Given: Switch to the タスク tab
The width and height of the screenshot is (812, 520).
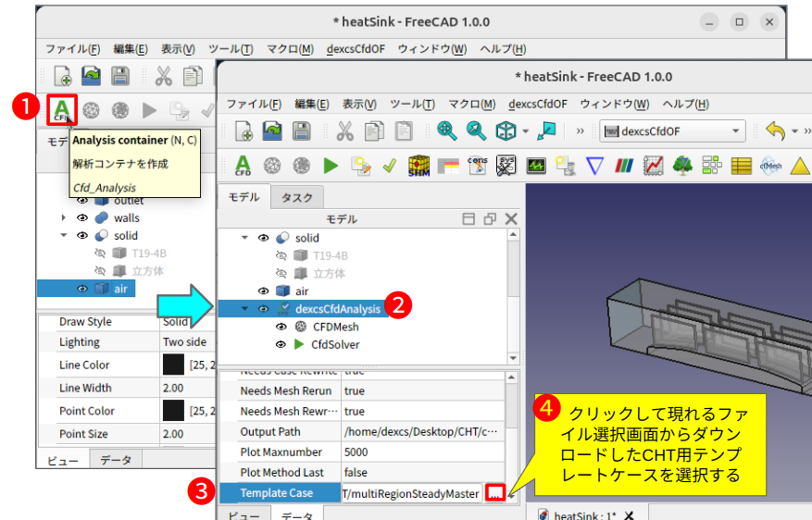Looking at the screenshot, I should [297, 198].
